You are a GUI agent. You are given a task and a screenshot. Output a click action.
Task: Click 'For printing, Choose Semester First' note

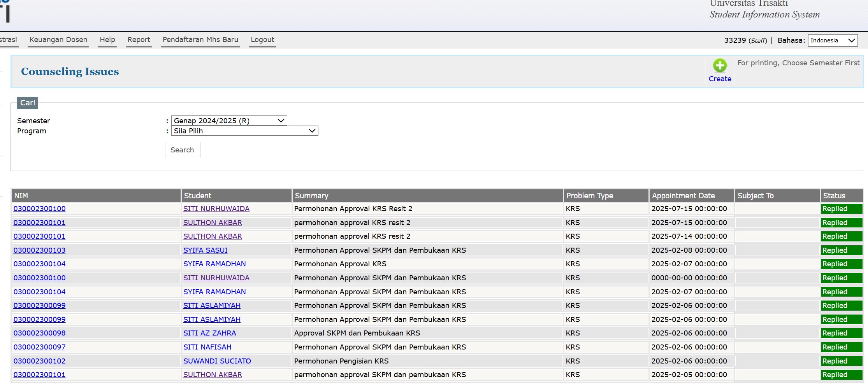[798, 63]
